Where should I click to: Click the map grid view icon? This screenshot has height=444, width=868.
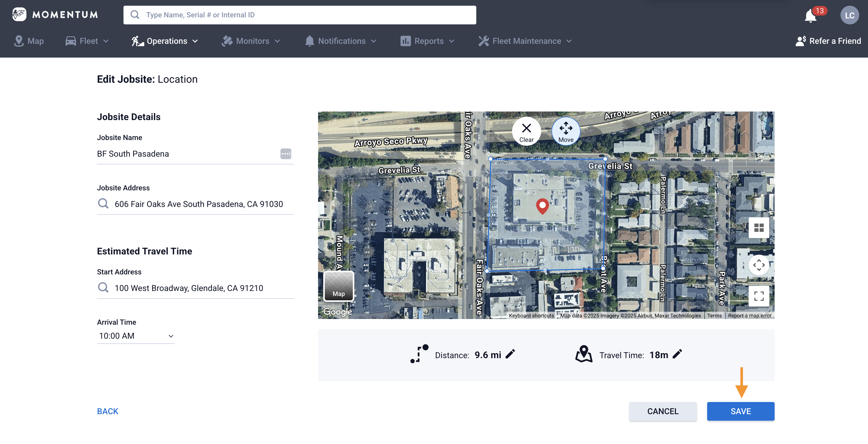coord(759,228)
